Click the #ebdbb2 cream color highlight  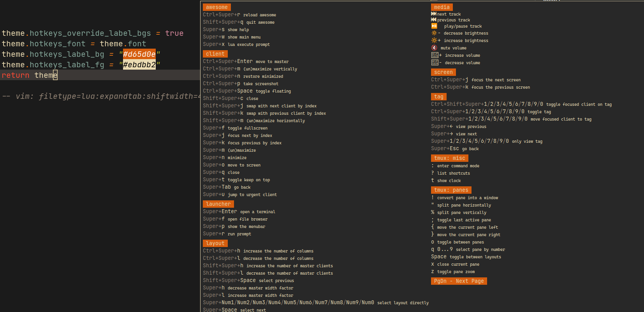click(139, 65)
